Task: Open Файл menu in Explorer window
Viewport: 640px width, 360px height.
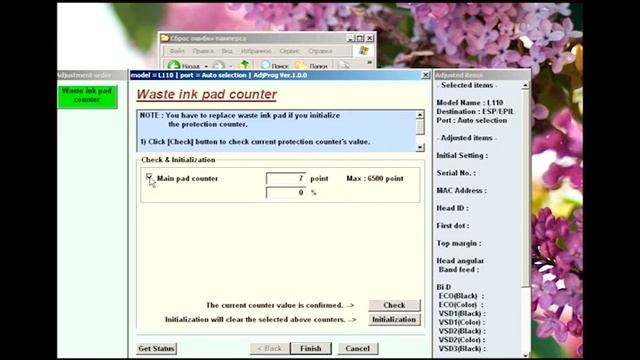Action: coord(177,51)
